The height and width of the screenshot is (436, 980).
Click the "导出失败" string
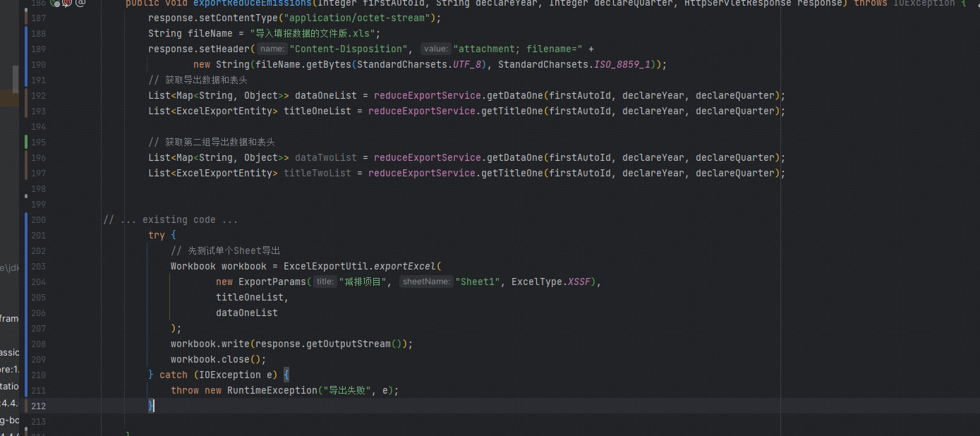[x=346, y=390]
